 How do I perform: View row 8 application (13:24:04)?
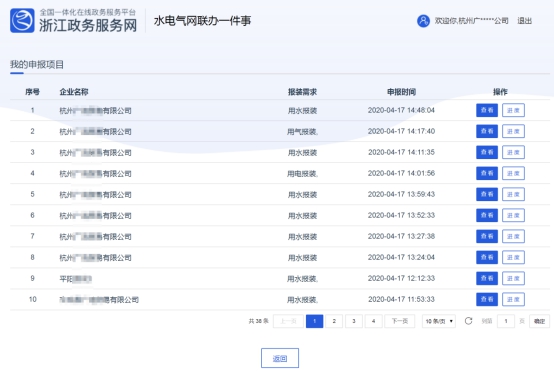(x=487, y=257)
